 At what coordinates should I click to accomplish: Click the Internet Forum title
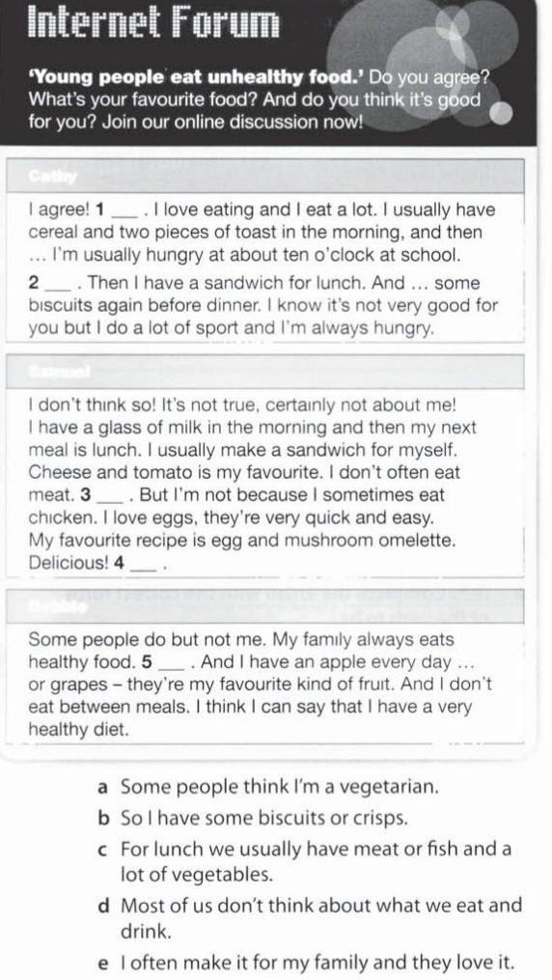point(154,24)
